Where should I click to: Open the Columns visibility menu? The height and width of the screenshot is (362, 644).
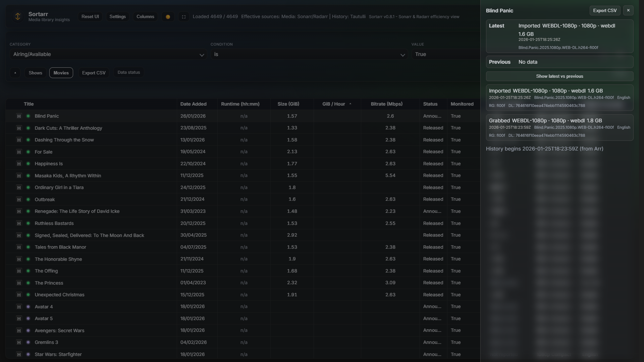pos(145,16)
